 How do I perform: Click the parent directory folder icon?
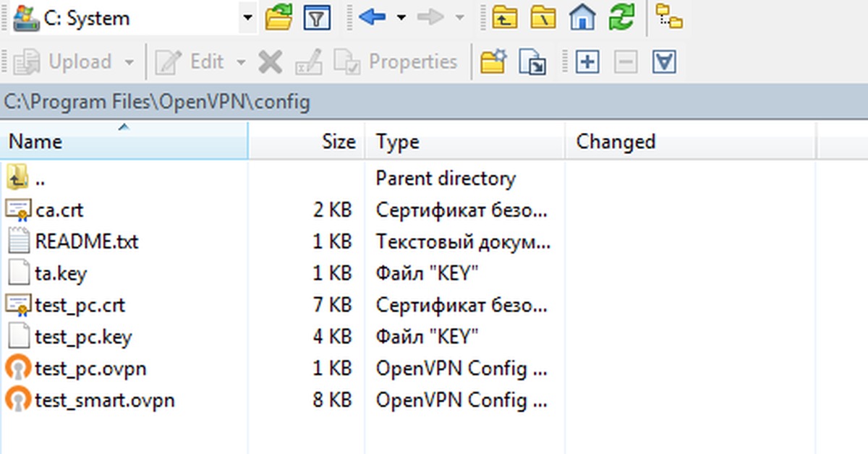click(x=17, y=177)
